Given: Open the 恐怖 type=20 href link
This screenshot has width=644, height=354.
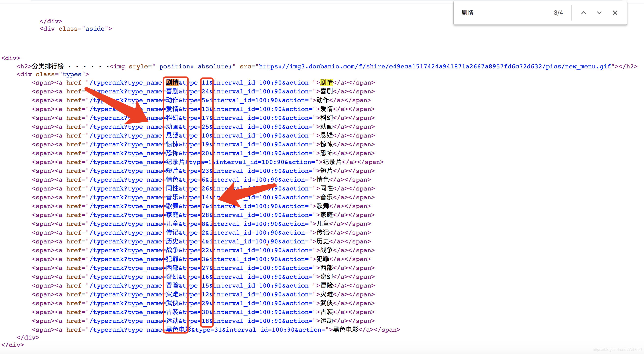Looking at the screenshot, I should click(201, 153).
